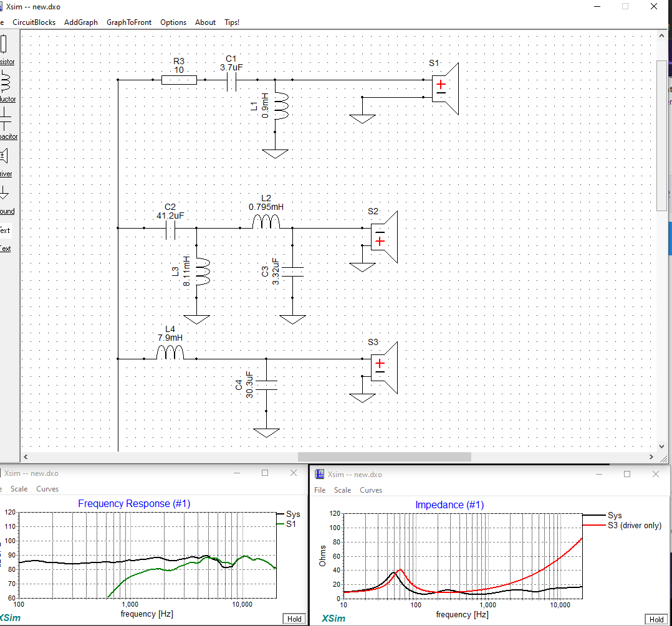Select the S3 driver speaker symbol
Viewport: 672px width, 626px height.
(x=384, y=368)
